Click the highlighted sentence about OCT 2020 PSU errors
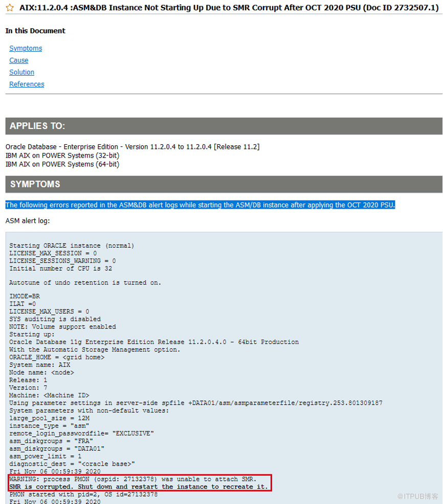 pyautogui.click(x=200, y=205)
